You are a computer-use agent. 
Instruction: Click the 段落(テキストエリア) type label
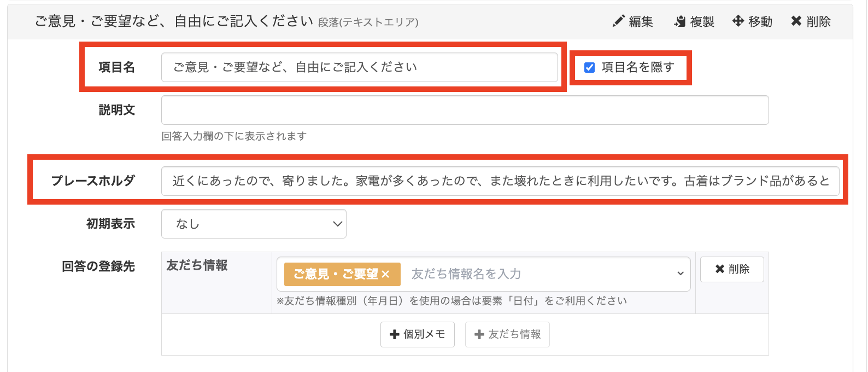[x=368, y=22]
